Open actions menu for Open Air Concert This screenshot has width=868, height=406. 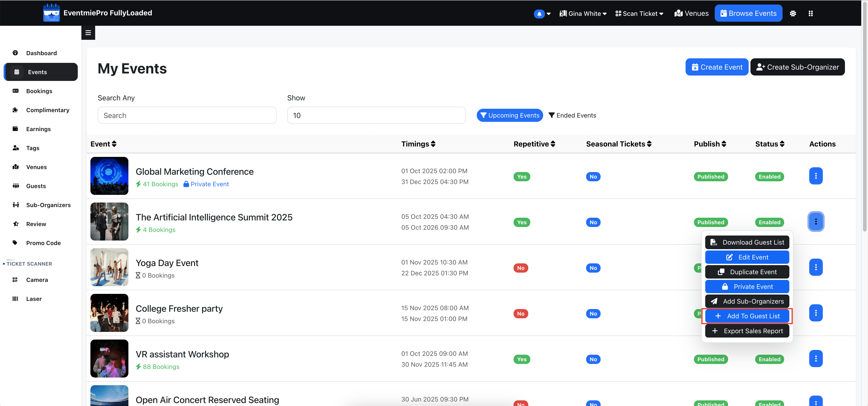coord(815,401)
